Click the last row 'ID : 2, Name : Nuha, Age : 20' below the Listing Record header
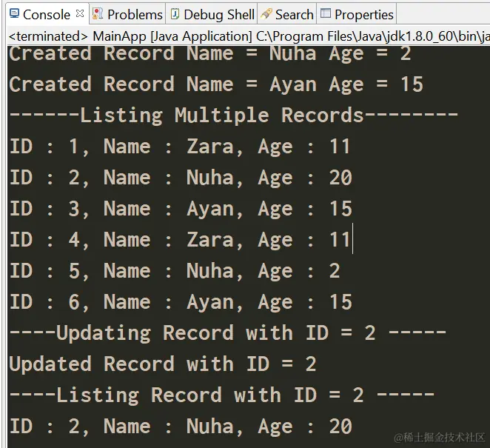Screen dimensions: 490x448 (181, 427)
